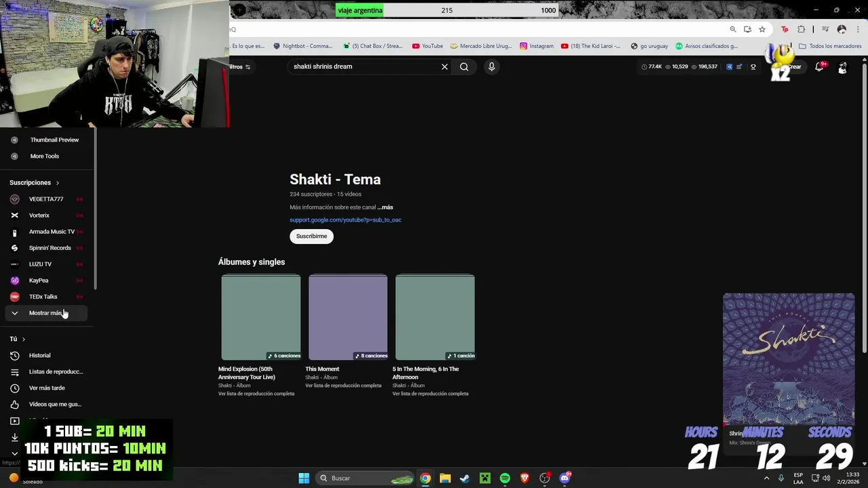This screenshot has height=488, width=868.
Task: Click the red Tp extension icon
Action: click(x=785, y=29)
